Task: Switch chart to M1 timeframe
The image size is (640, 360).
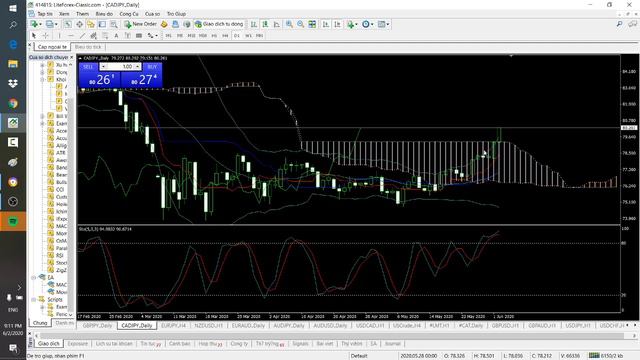Action: (x=168, y=36)
